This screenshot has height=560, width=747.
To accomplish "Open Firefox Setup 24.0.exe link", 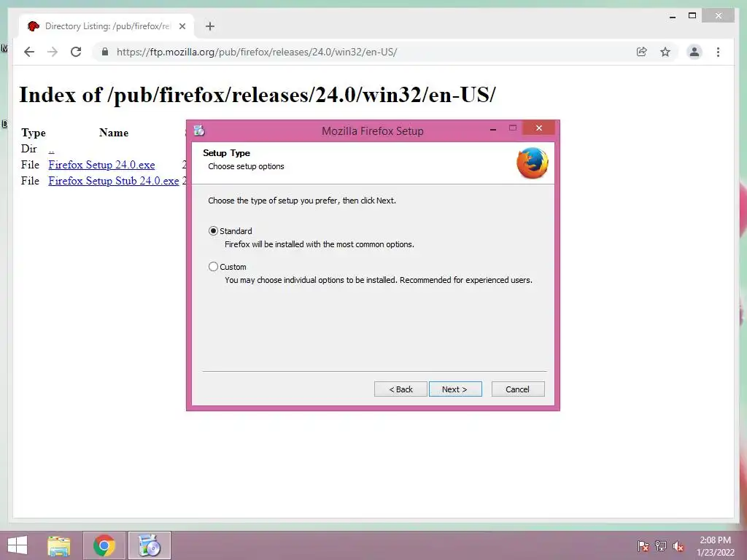I will [x=101, y=165].
